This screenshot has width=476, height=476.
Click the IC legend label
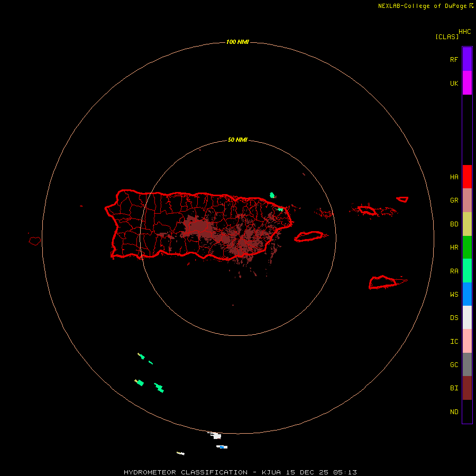coord(454,342)
